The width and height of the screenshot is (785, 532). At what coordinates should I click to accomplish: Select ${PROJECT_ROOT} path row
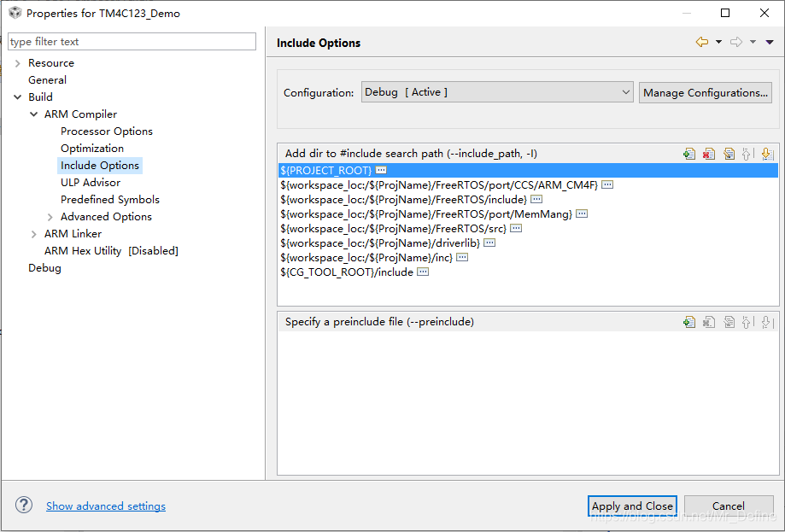(x=528, y=170)
